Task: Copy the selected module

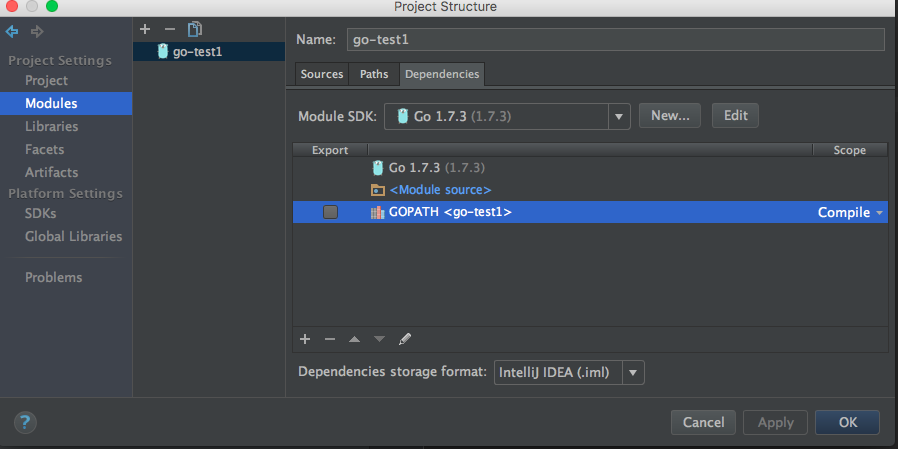Action: 195,29
